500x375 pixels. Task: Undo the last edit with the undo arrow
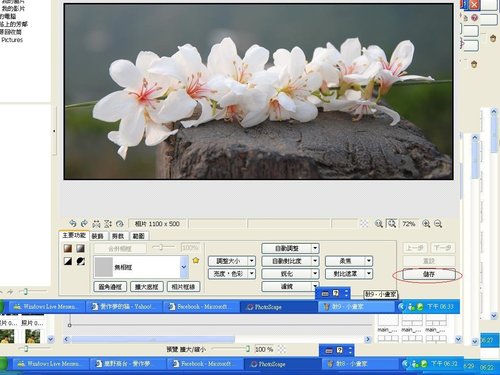[x=73, y=223]
